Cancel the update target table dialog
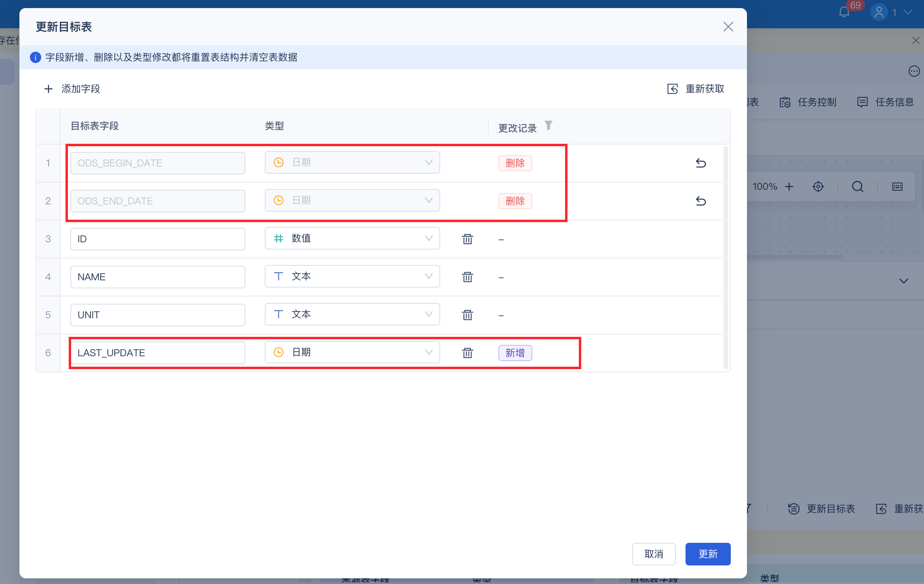The height and width of the screenshot is (584, 924). [x=654, y=554]
